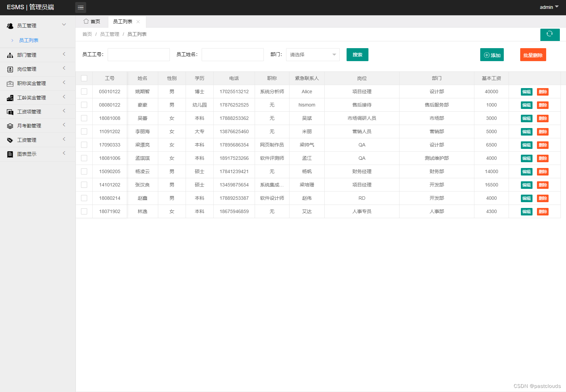Viewport: 566px width, 392px height.
Task: Expand the 月考勤管理 menu chevron
Action: [64, 125]
